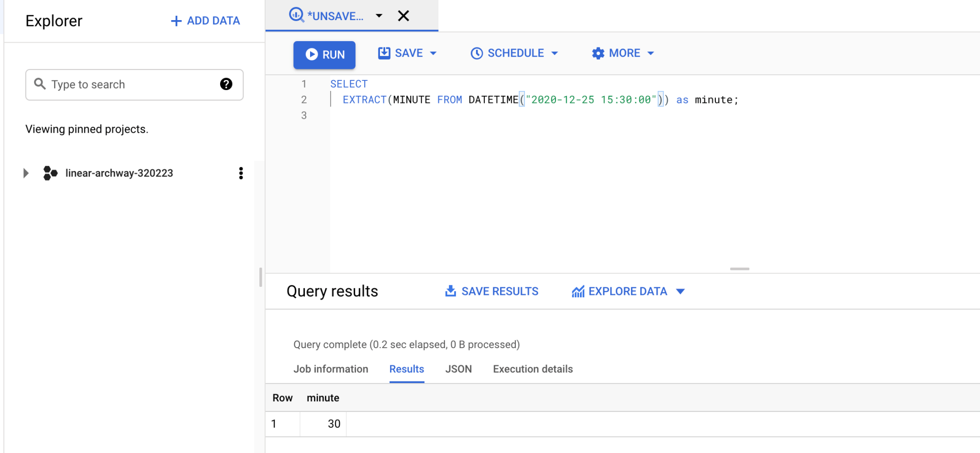Open the Explore Data dropdown arrow
Viewport: 980px width, 453px height.
point(681,291)
